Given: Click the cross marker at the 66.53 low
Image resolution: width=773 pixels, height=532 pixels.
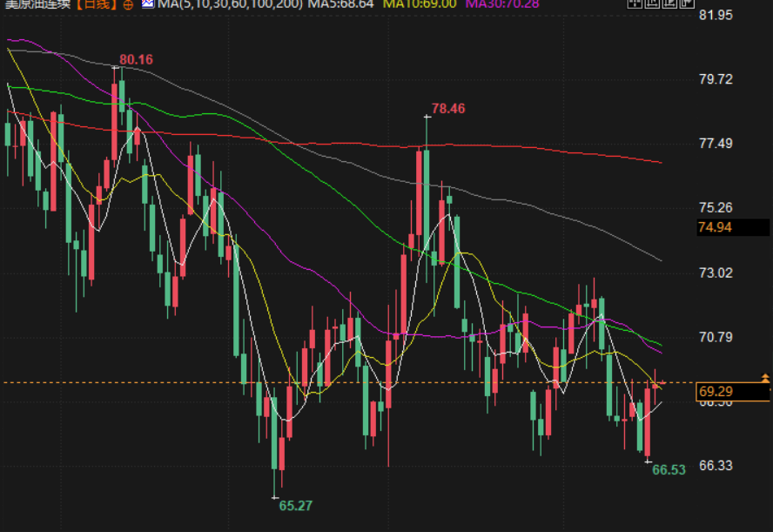Looking at the screenshot, I should pos(648,461).
